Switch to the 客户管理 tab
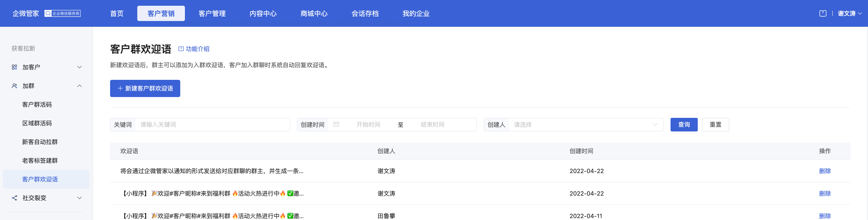This screenshot has width=868, height=220. pos(212,13)
